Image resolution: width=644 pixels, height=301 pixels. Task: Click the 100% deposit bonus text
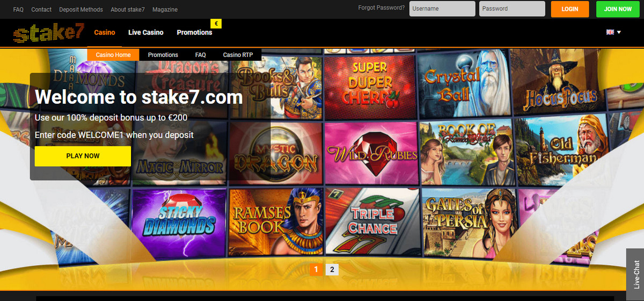(x=111, y=117)
